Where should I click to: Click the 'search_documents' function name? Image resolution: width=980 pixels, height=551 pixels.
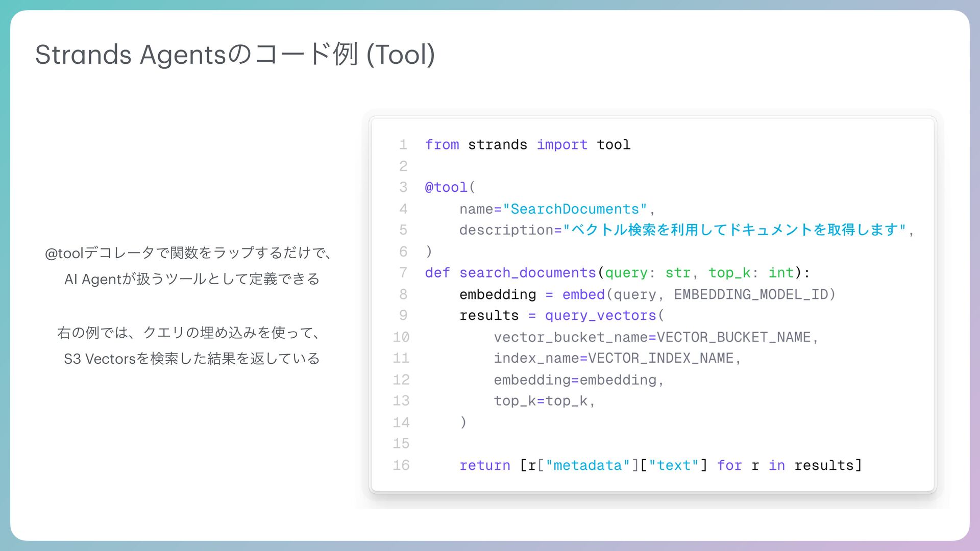click(527, 273)
